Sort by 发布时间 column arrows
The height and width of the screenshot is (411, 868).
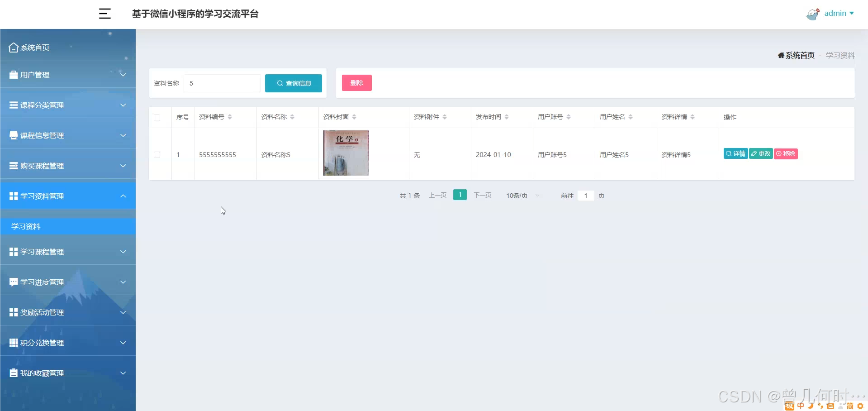[507, 117]
